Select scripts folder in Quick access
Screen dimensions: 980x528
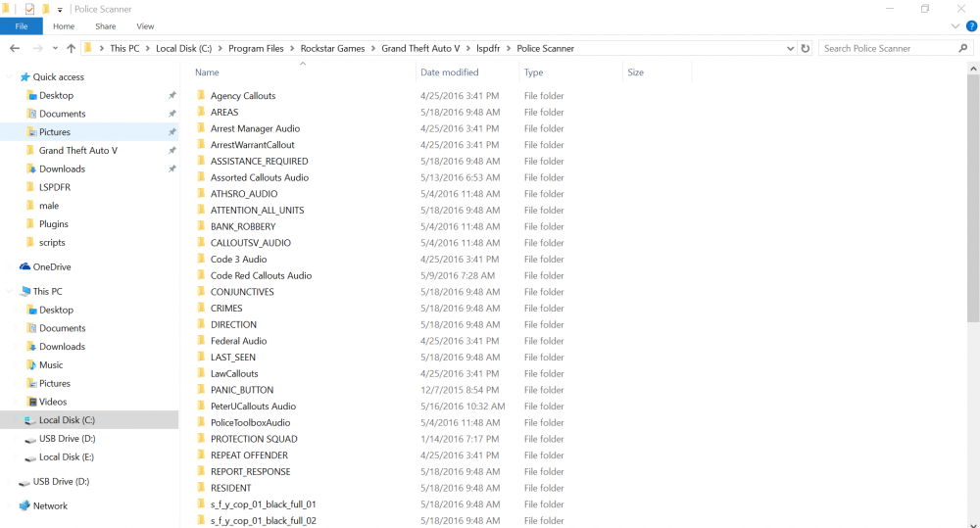pos(52,242)
